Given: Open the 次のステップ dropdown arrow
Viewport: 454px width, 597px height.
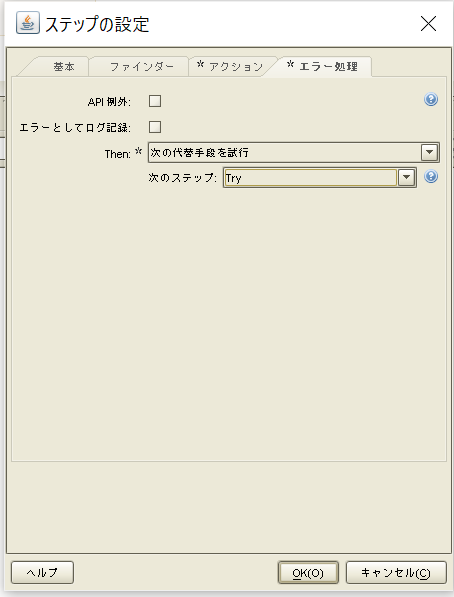Looking at the screenshot, I should [406, 178].
